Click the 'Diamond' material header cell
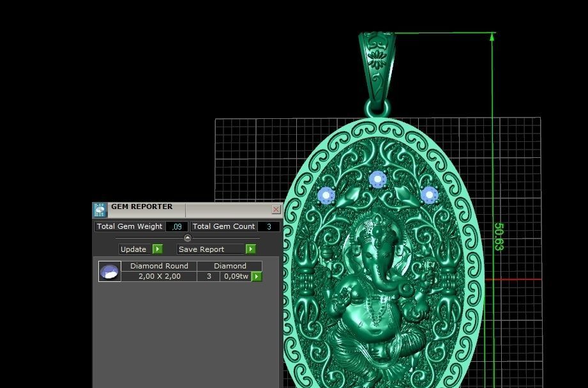 pos(230,266)
